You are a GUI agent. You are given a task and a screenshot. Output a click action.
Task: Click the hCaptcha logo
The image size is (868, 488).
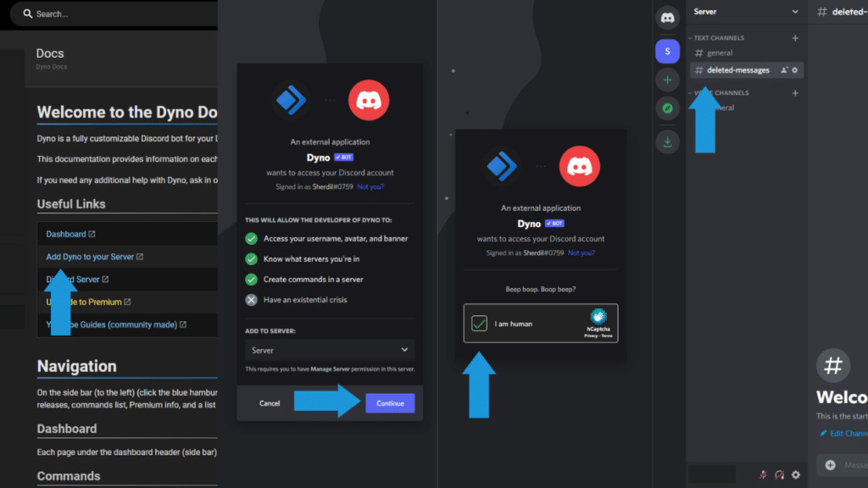coord(598,317)
